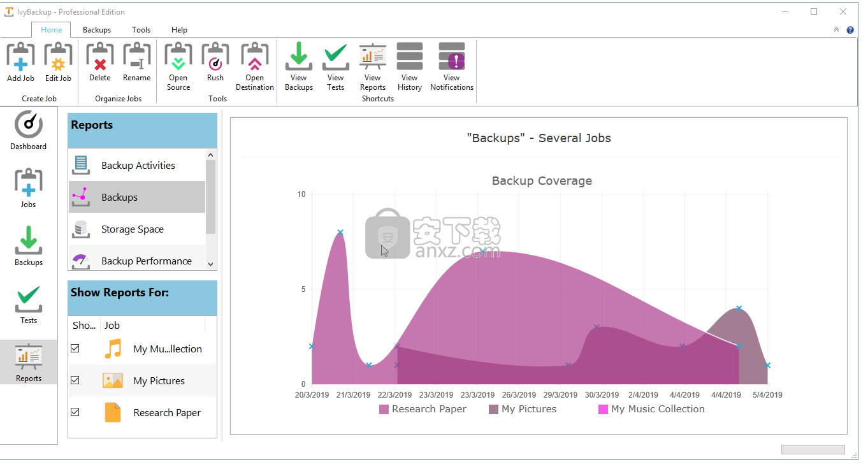Select the Rename job icon
The width and height of the screenshot is (868, 469).
coord(136,62)
